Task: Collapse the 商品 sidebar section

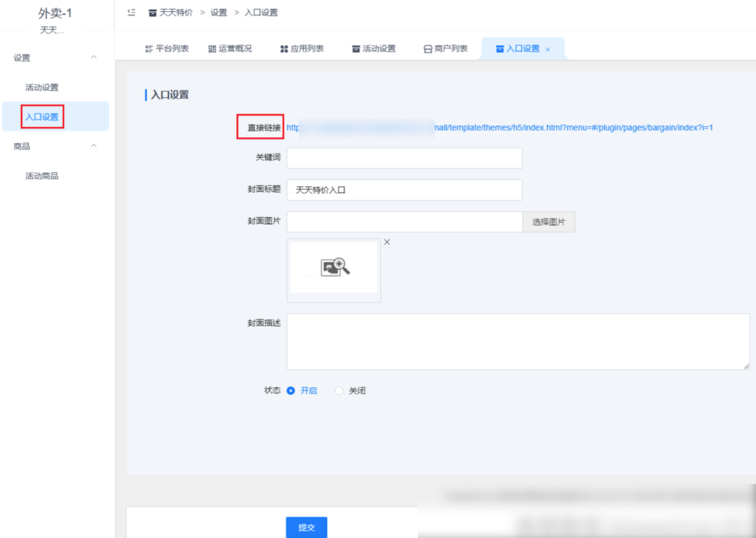Action: 94,145
